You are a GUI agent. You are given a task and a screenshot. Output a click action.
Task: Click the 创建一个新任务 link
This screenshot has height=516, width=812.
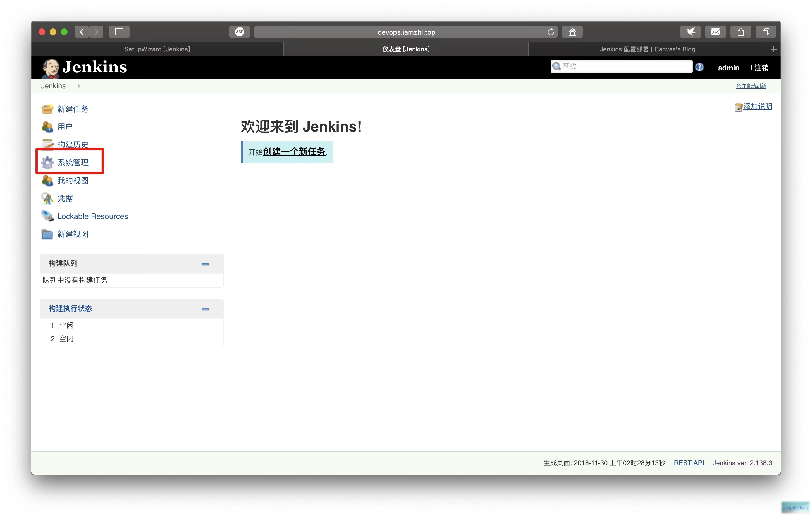294,152
